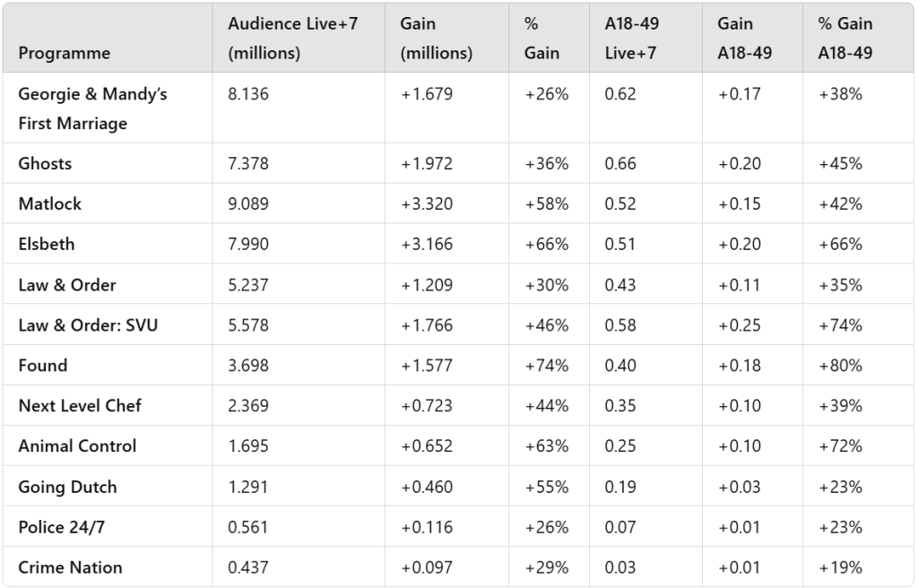The image size is (918, 588).
Task: Click the Programme column header
Action: coord(65,53)
